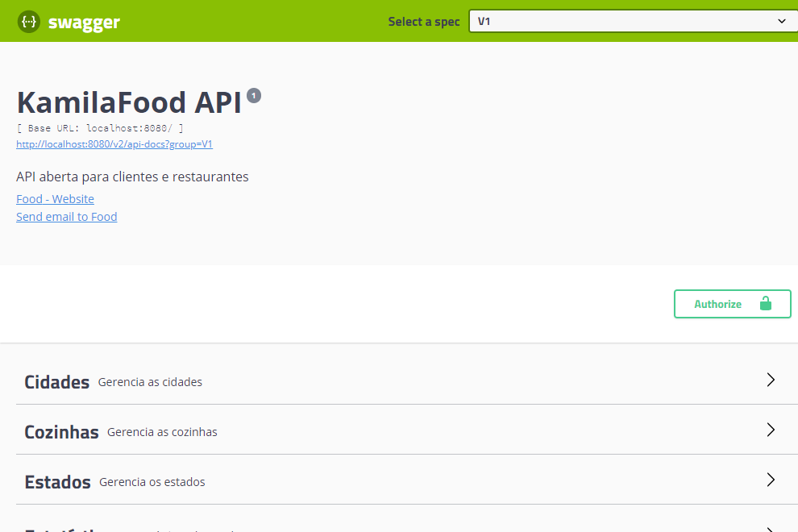Expand the Estados section
Viewport: 798px width, 532px height.
pyautogui.click(x=407, y=480)
